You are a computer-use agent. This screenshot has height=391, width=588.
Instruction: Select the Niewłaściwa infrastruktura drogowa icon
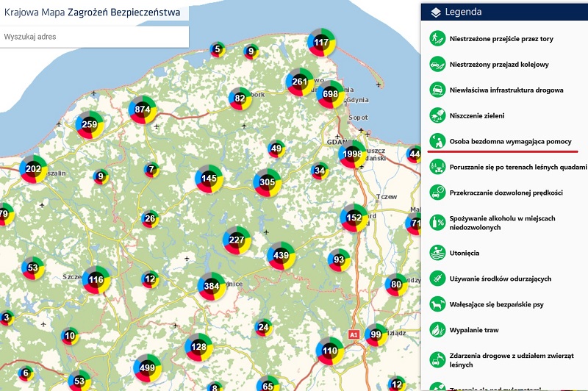[437, 90]
